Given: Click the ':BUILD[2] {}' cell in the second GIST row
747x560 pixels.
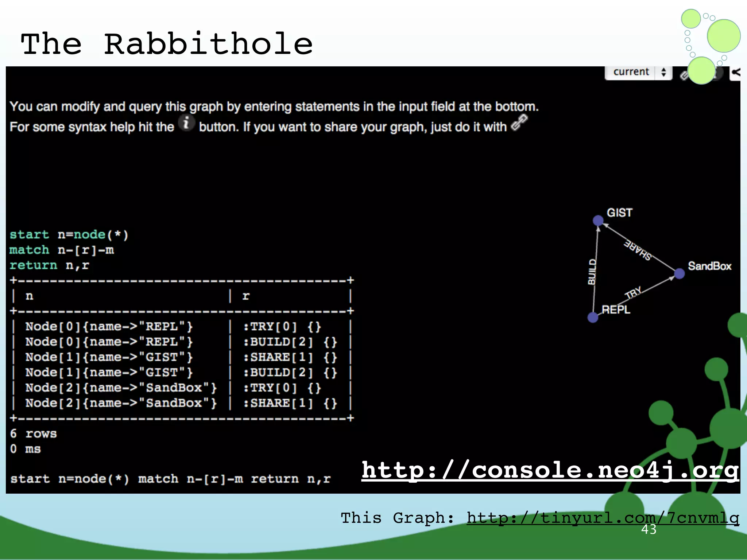Looking at the screenshot, I should [x=290, y=373].
